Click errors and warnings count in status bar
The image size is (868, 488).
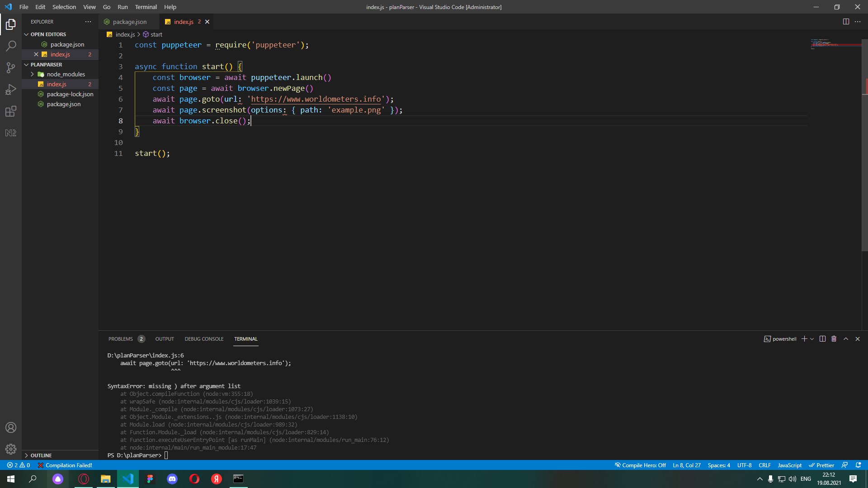pyautogui.click(x=19, y=465)
